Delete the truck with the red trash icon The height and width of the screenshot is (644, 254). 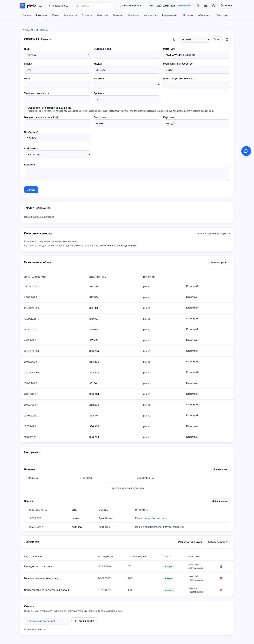point(227,39)
